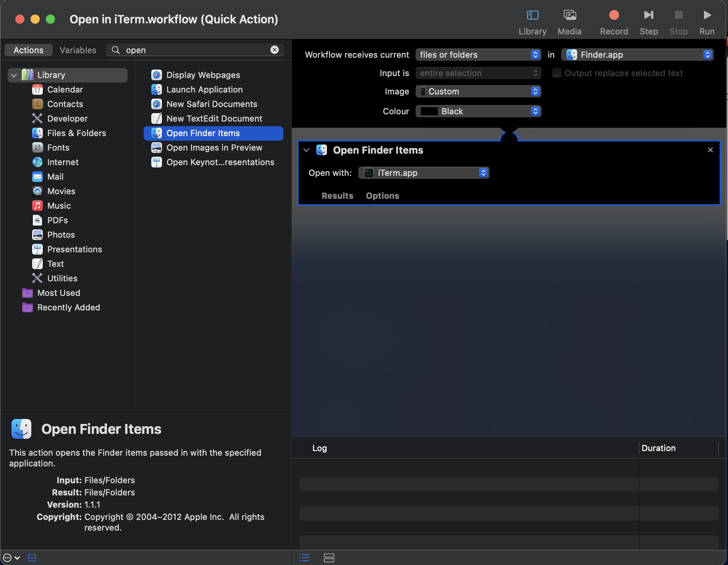Open the 'Open with' iTerm.app dropdown

[x=424, y=173]
